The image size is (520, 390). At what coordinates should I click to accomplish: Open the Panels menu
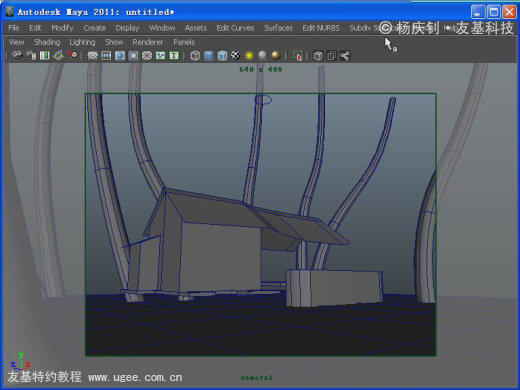click(184, 42)
